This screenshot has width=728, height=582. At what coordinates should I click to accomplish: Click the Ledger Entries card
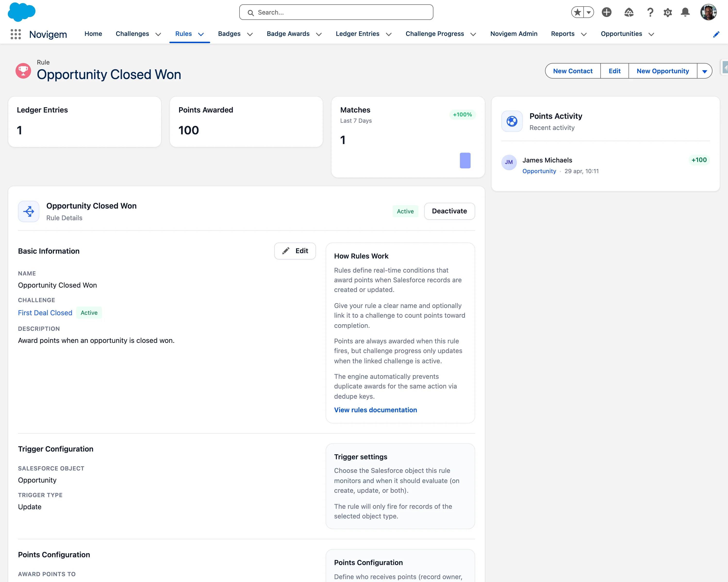pos(85,122)
